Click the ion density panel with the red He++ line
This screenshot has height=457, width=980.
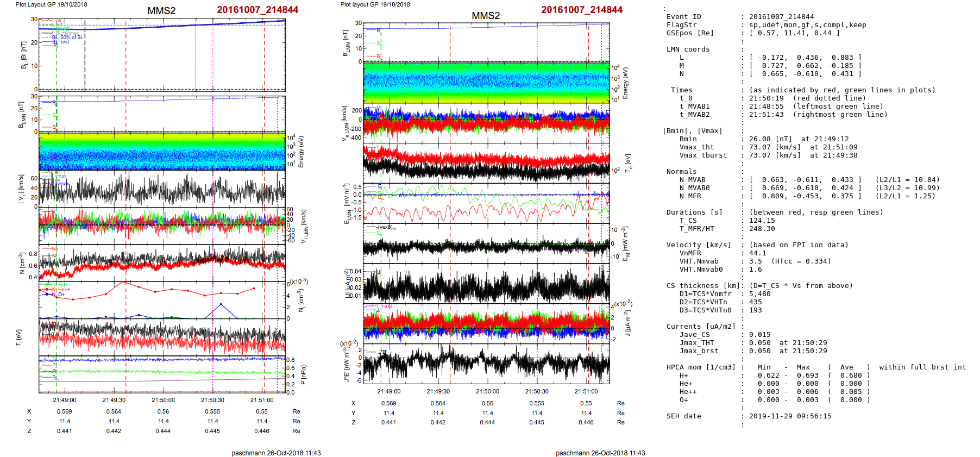click(x=162, y=300)
